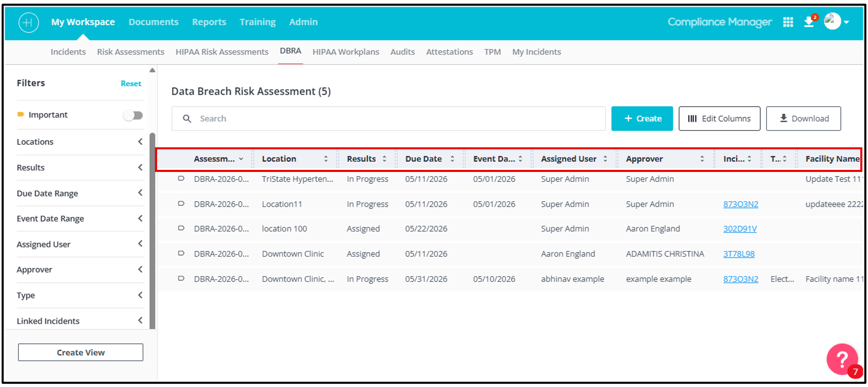Sort by Due Date column arrows
This screenshot has width=868, height=387.
click(452, 159)
